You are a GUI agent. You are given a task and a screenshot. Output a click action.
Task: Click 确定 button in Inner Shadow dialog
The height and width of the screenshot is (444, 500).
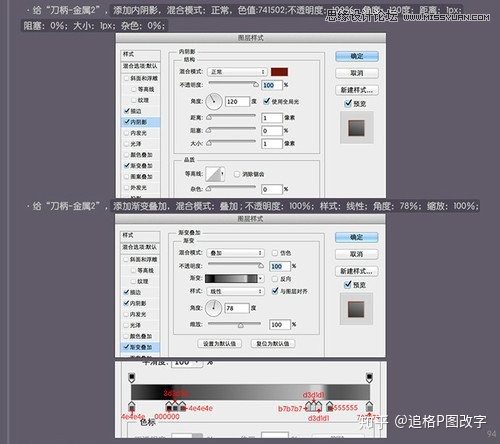357,56
